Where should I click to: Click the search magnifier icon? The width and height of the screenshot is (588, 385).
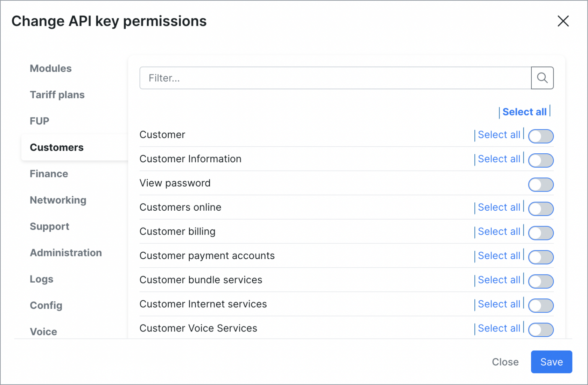[542, 78]
